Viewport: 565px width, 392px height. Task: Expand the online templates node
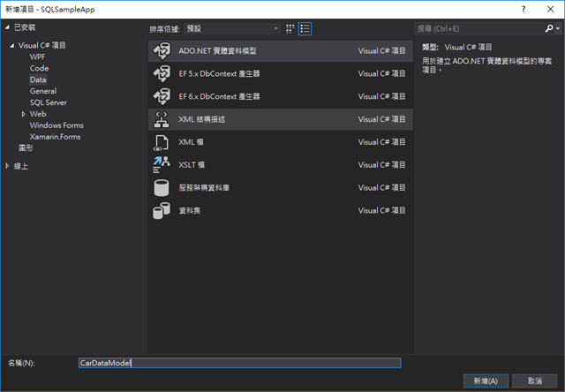click(7, 166)
